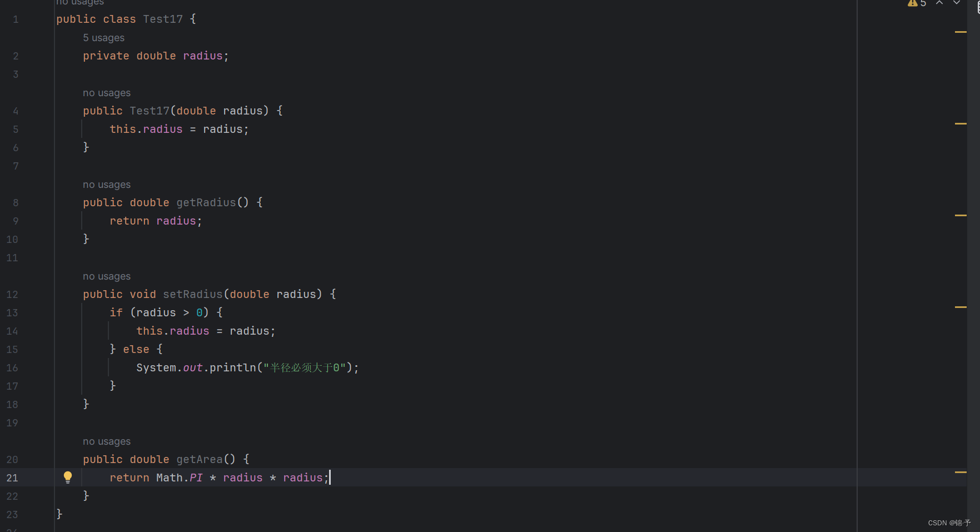Image resolution: width=980 pixels, height=532 pixels.
Task: Open '5 usages' hint above radius field
Action: pos(104,38)
